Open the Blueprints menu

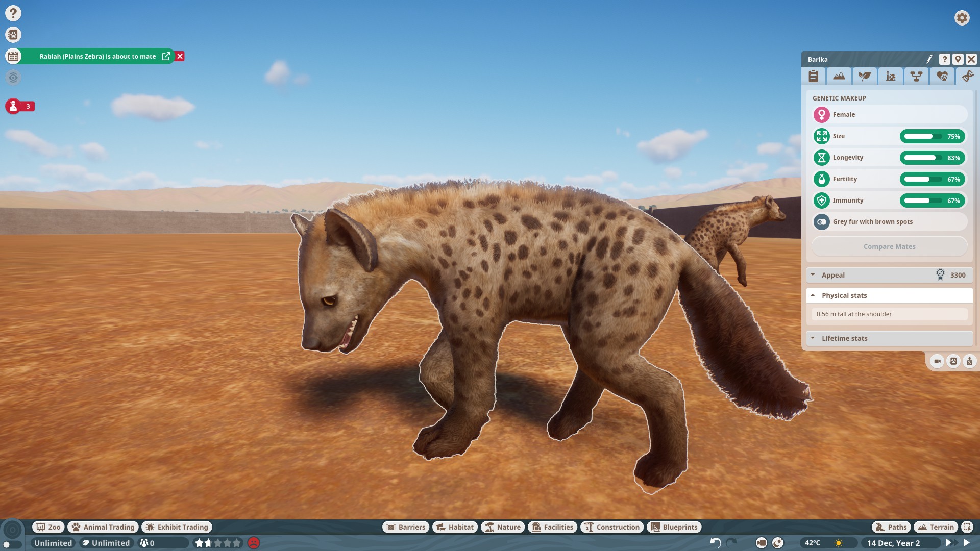(674, 527)
